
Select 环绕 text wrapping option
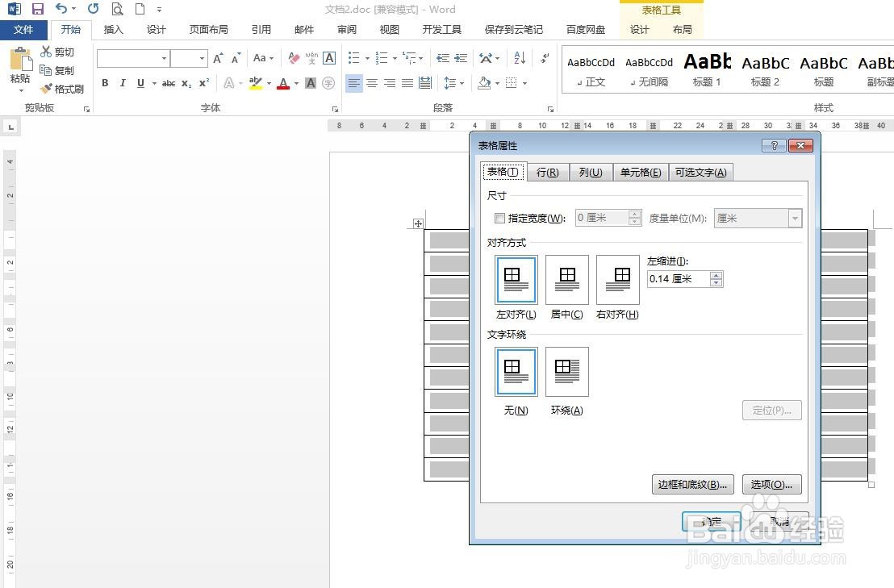coord(566,372)
